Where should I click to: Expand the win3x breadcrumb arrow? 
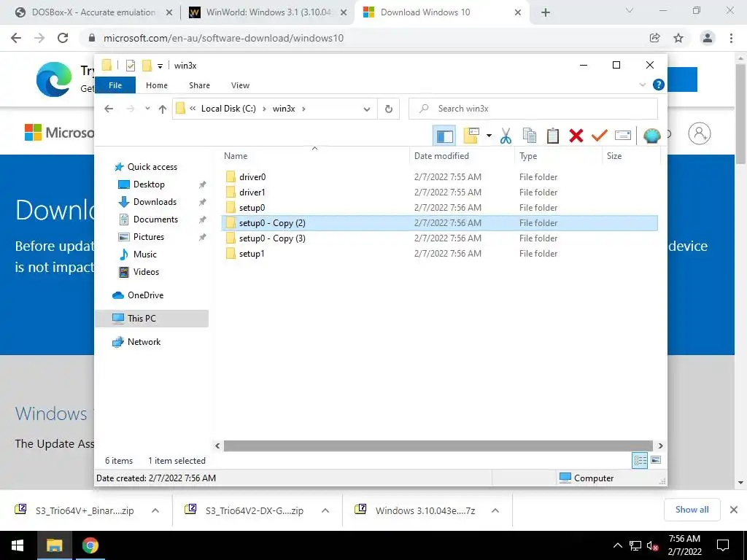[303, 109]
